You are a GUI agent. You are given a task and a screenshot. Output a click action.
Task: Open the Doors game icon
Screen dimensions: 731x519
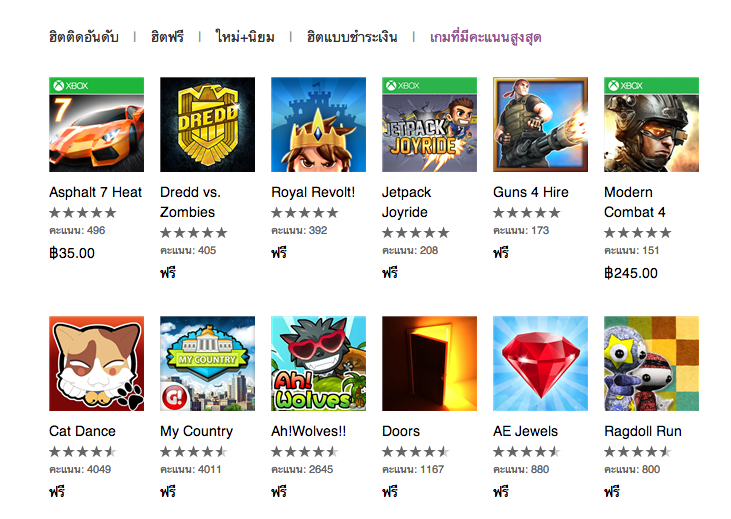pyautogui.click(x=429, y=364)
